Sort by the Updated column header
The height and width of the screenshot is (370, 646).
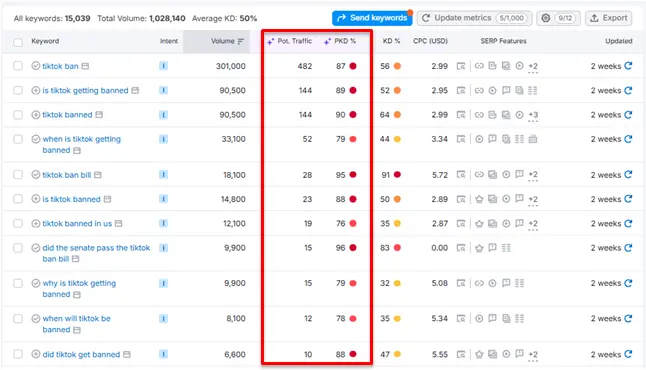618,41
